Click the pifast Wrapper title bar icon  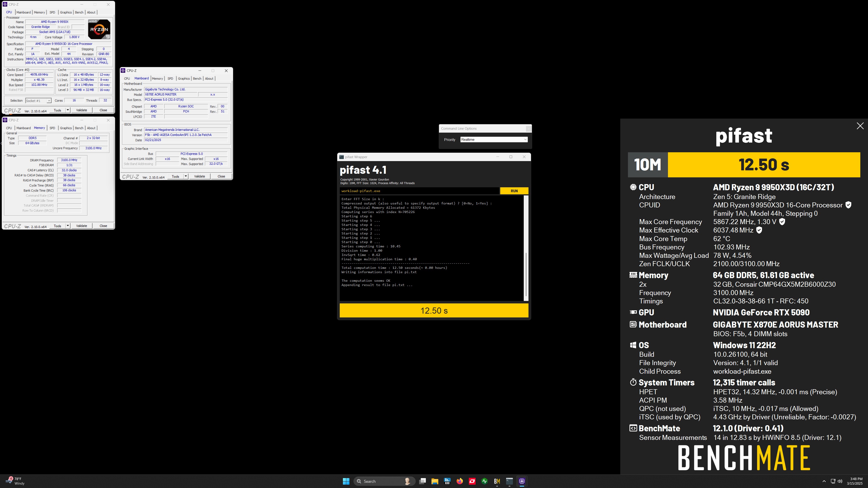pyautogui.click(x=342, y=157)
